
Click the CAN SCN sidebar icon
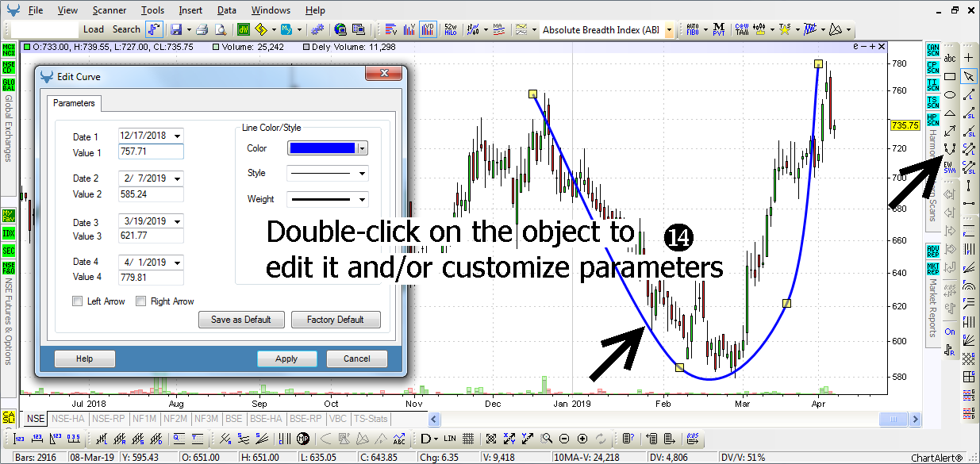point(932,51)
